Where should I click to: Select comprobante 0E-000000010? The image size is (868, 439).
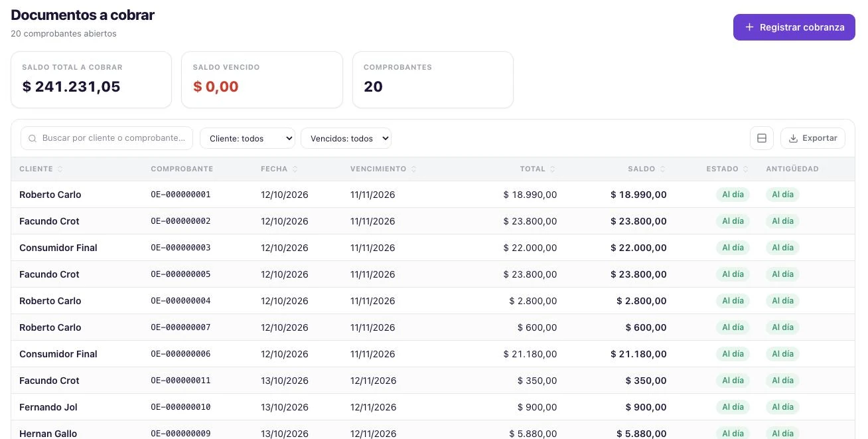tap(181, 407)
